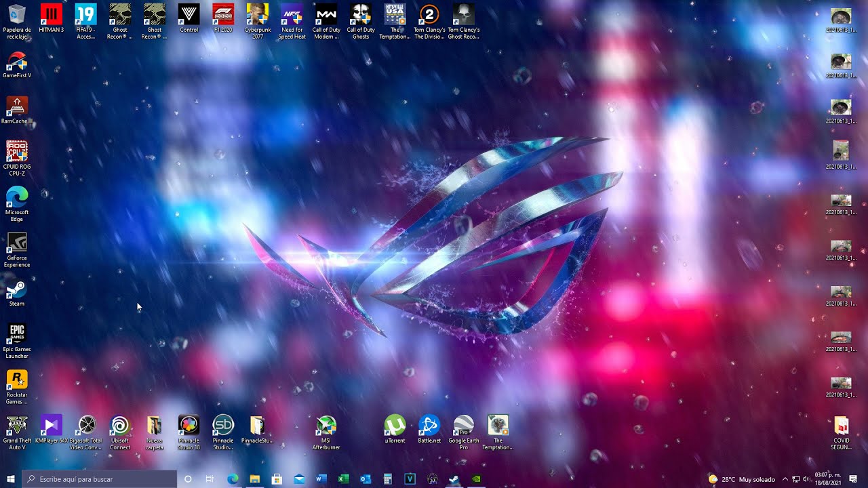This screenshot has height=488, width=868.
Task: Select Tom Clancy's Ghost Recon skull-mask icon
Action: 464,22
